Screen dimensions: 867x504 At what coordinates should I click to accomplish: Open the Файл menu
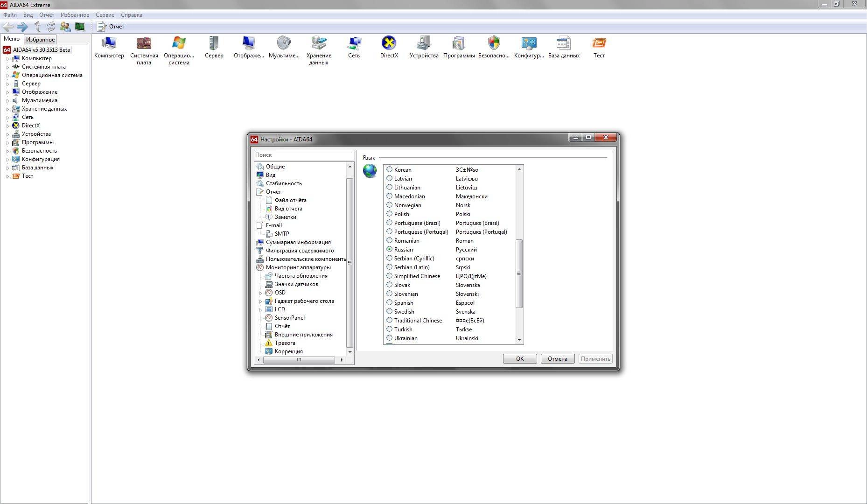pyautogui.click(x=10, y=15)
